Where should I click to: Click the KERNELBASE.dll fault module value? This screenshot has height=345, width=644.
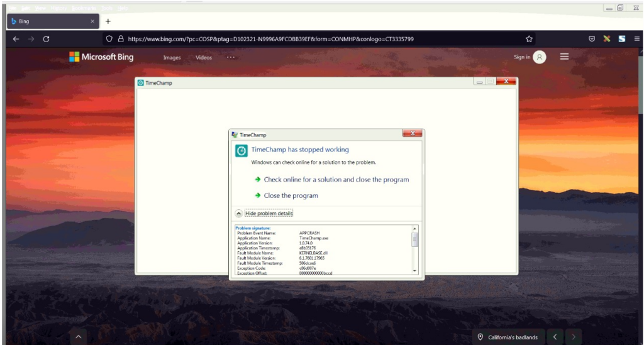coord(313,253)
